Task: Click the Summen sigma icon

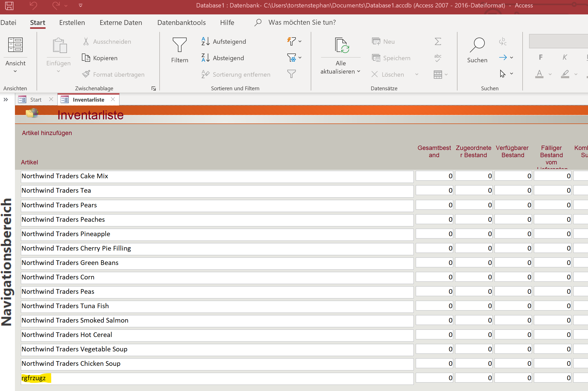Action: tap(438, 41)
